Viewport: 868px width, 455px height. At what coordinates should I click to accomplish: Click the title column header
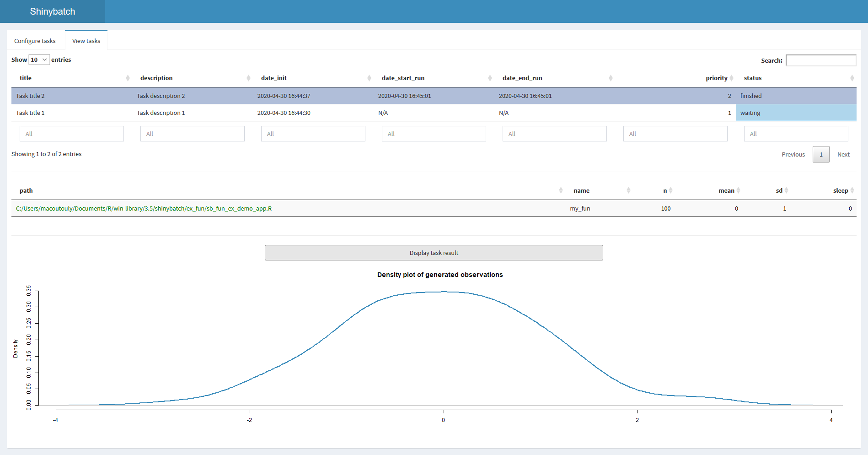[72, 78]
